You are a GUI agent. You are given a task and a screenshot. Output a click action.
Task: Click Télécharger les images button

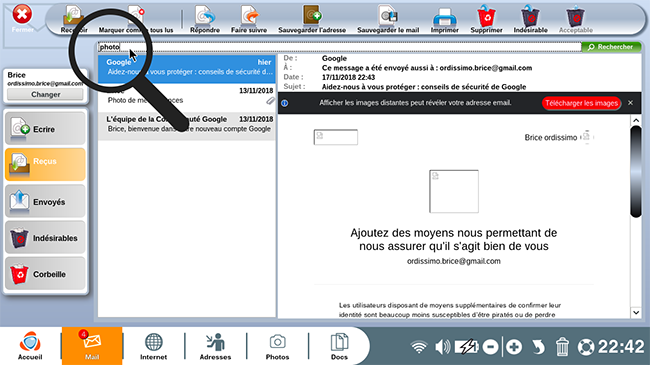pyautogui.click(x=581, y=103)
